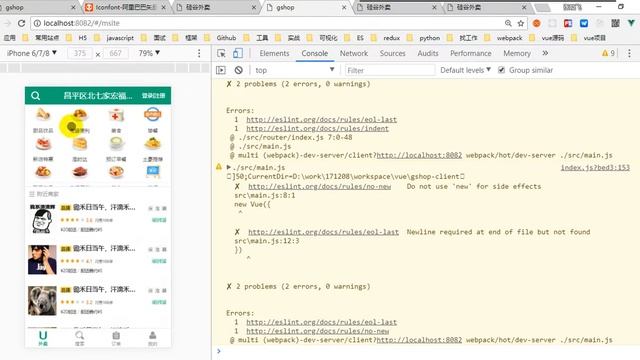Open the redux bookmark folder
The width and height of the screenshot is (640, 360).
(387, 38)
